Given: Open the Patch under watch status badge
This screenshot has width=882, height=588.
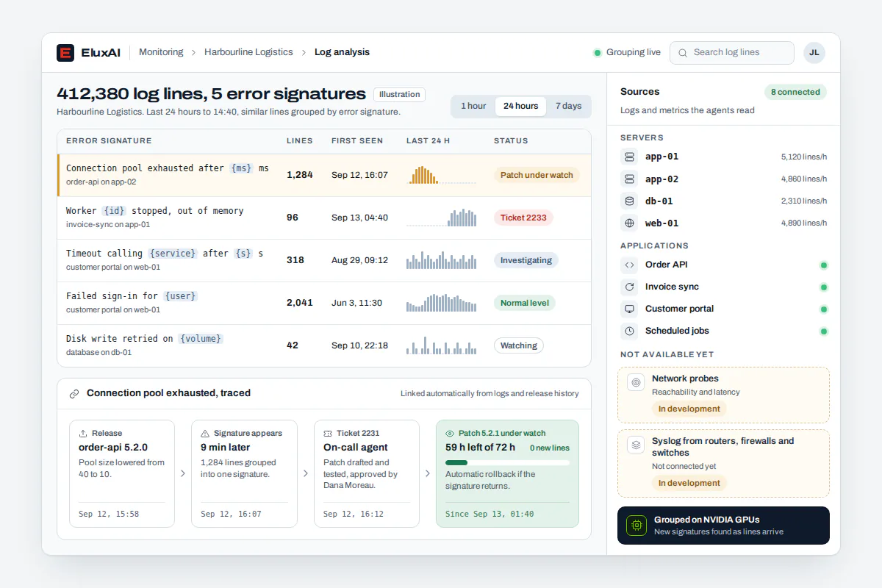Looking at the screenshot, I should point(537,175).
